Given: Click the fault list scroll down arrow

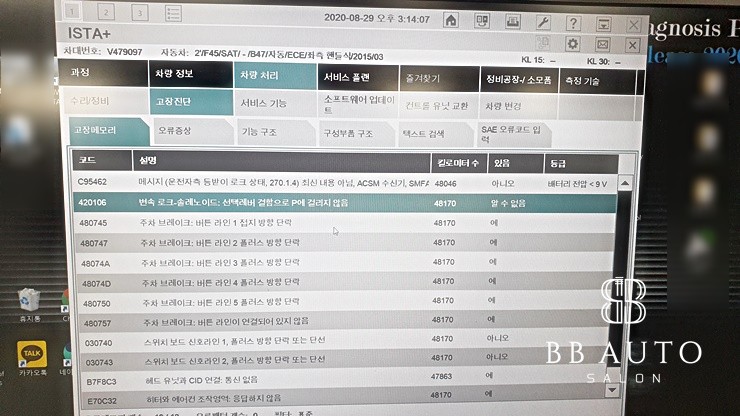Looking at the screenshot, I should pos(612,390).
